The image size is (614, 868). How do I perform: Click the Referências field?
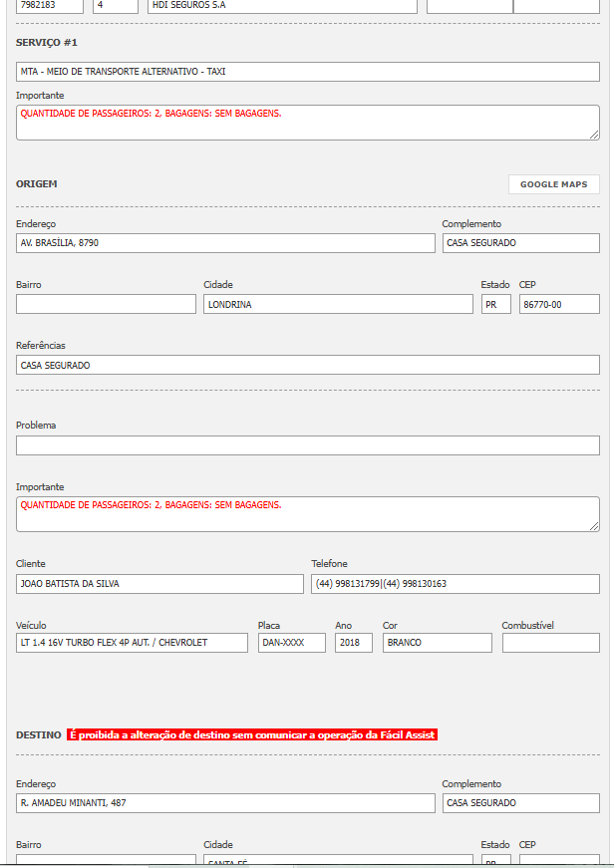tap(307, 365)
